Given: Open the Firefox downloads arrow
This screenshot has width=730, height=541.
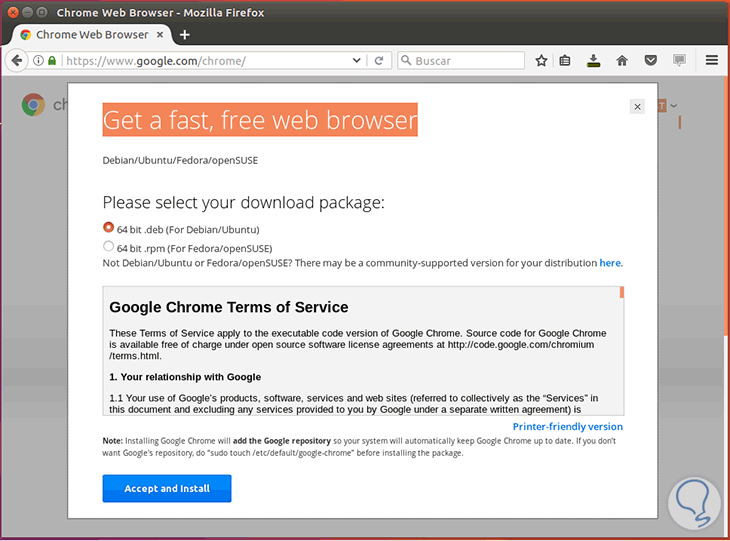Looking at the screenshot, I should (594, 61).
